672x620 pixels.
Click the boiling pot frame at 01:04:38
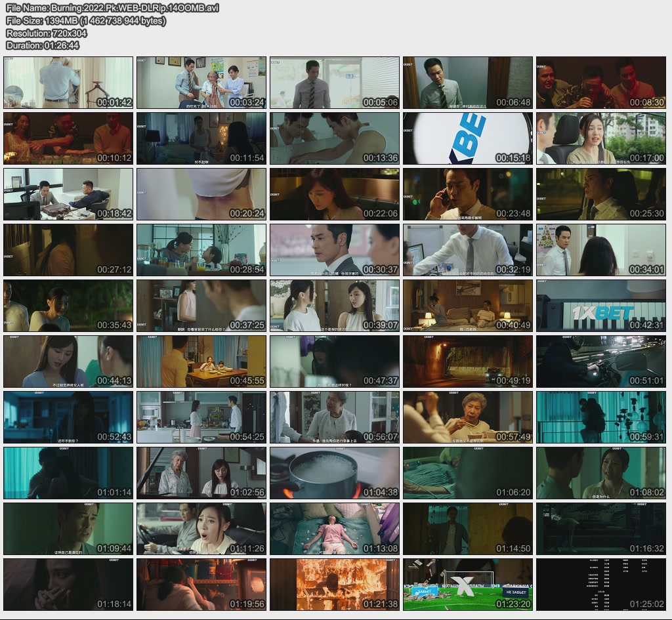pos(335,473)
